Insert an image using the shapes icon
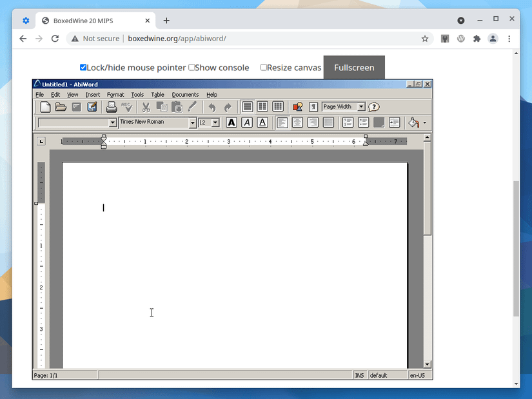The image size is (532, 399). pos(297,107)
